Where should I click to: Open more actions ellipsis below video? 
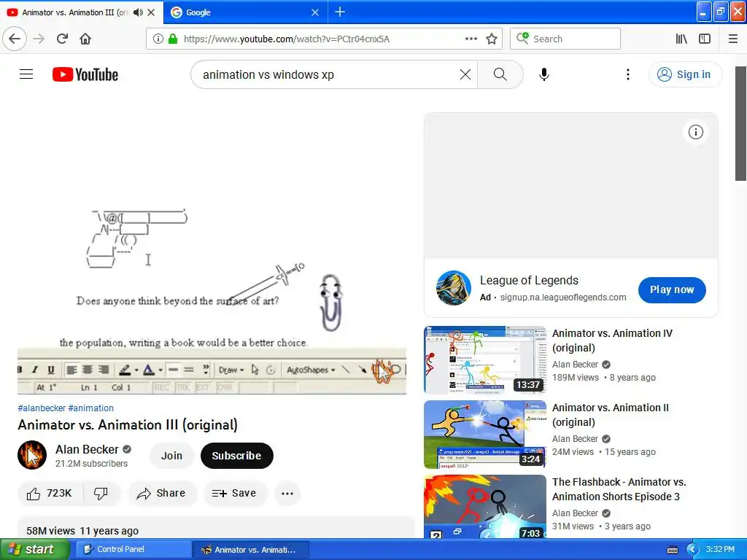point(287,494)
